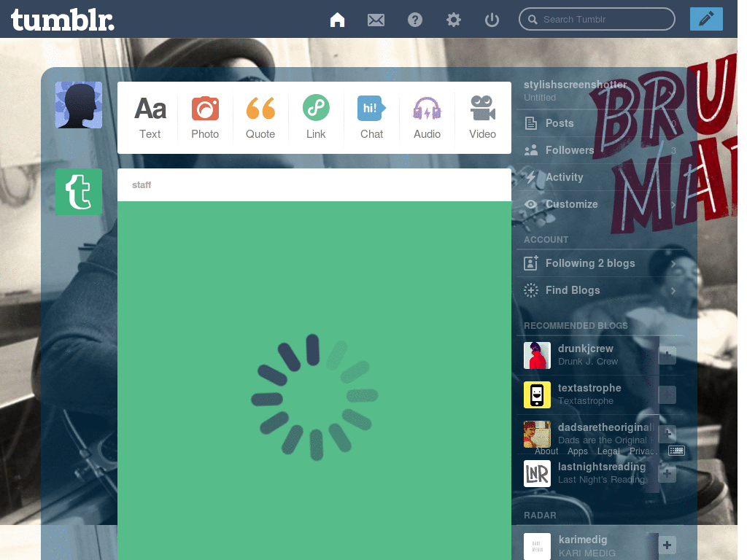Create a new Photo post
The width and height of the screenshot is (747, 560).
point(205,117)
